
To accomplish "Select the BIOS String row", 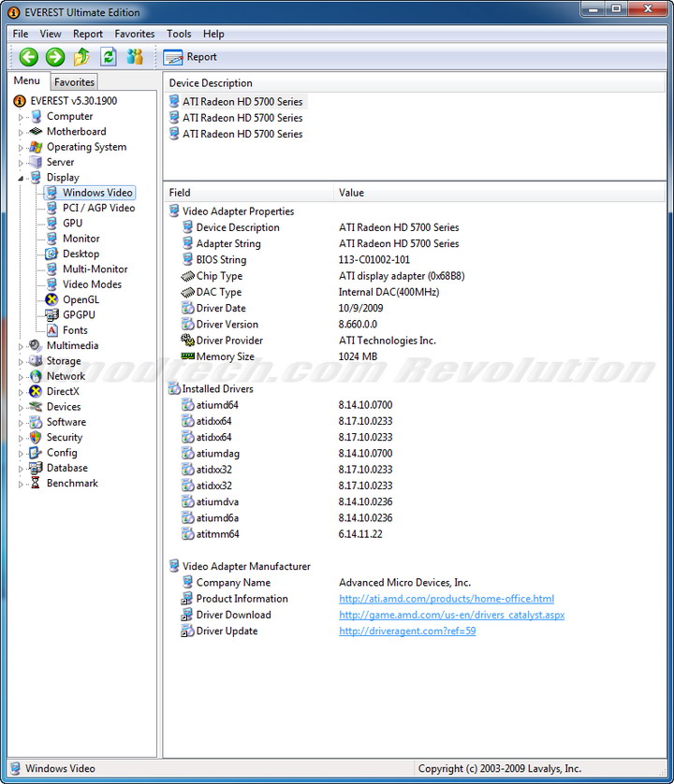I will (415, 259).
